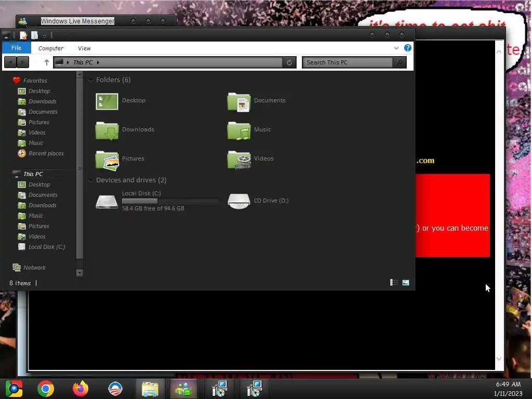
Task: Select the Local Disk (C:) drive icon
Action: click(x=107, y=201)
